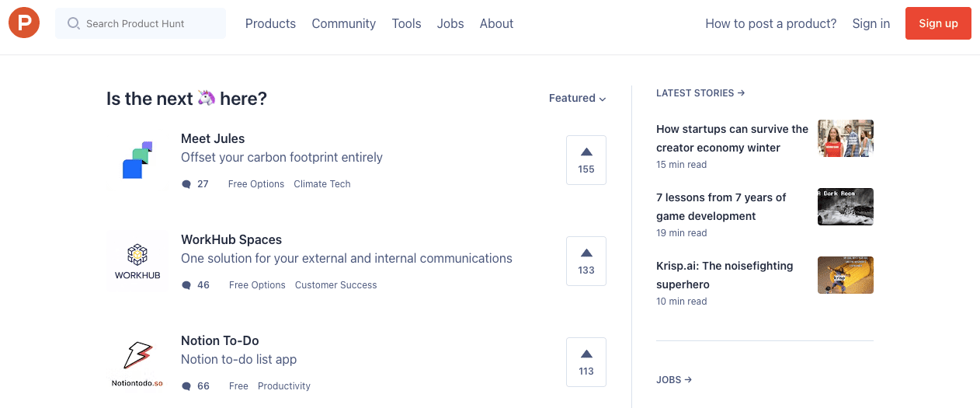Upvote Notion To-Do with 113 votes
Screen dimensions: 980x408
(x=586, y=362)
